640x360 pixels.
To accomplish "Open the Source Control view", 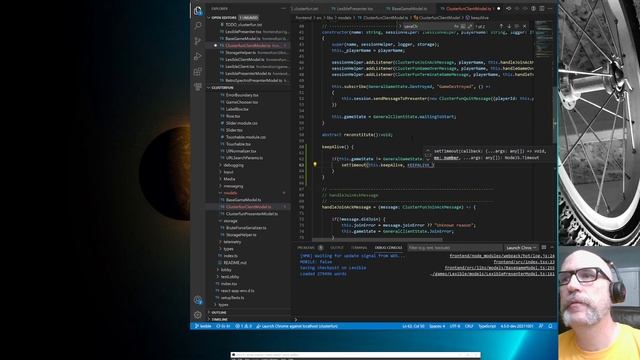I will click(x=198, y=41).
